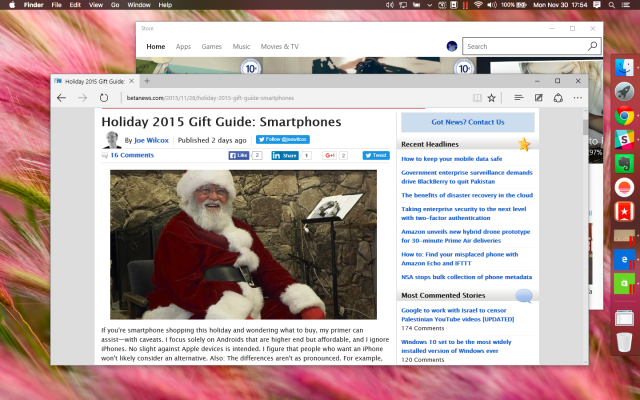Reload the betanews page
640x400 pixels.
point(104,98)
